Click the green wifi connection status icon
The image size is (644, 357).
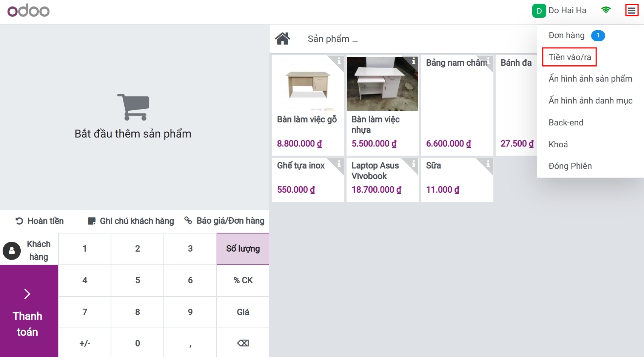point(606,10)
